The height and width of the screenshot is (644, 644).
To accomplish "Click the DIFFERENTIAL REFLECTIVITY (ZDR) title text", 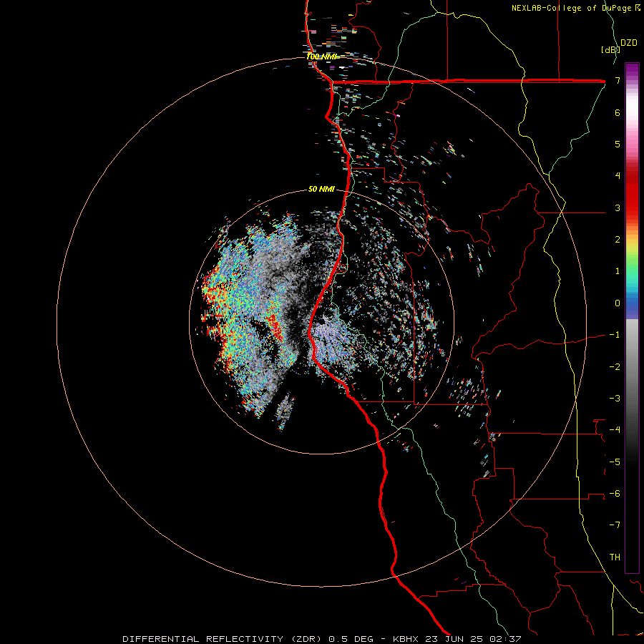I will [x=223, y=639].
